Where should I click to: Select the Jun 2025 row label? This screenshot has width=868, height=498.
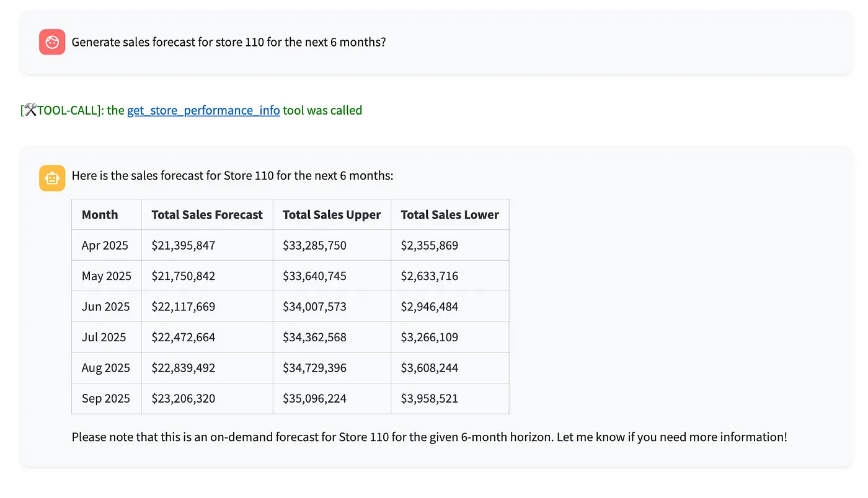[105, 306]
